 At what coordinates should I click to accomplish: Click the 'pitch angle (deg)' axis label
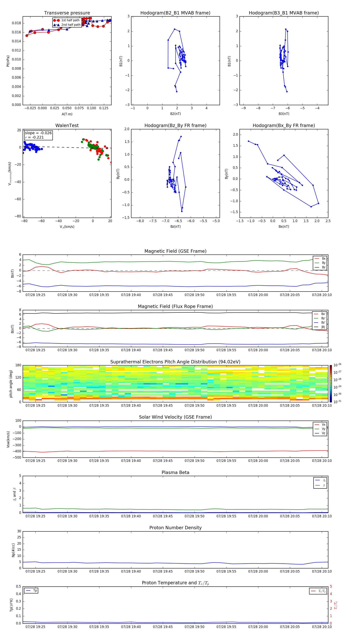point(11,384)
